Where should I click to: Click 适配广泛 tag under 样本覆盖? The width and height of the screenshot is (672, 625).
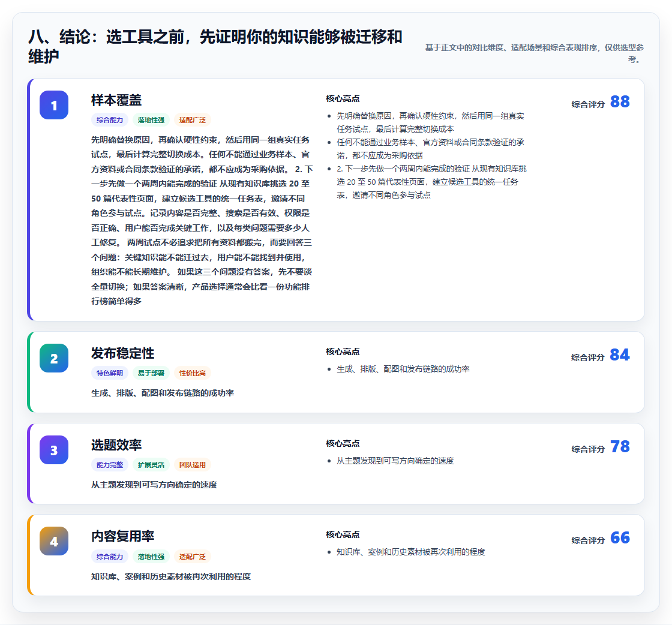(x=193, y=120)
